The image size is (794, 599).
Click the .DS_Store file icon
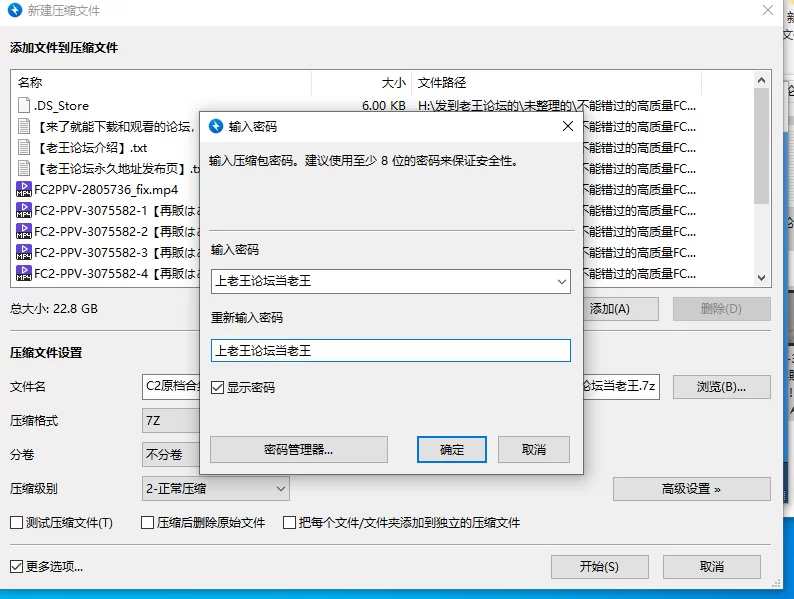pos(24,105)
